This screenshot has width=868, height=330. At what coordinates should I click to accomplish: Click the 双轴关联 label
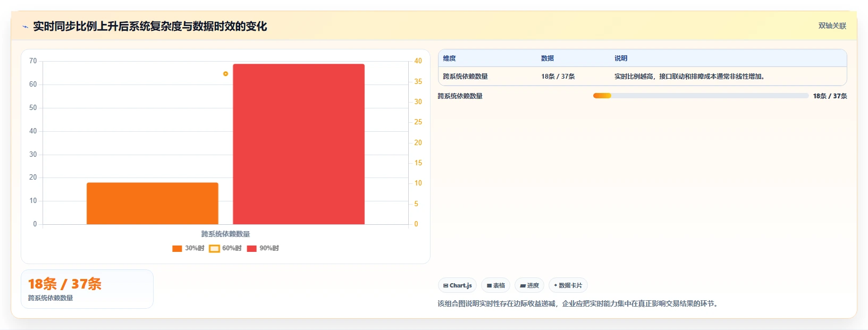tap(832, 26)
